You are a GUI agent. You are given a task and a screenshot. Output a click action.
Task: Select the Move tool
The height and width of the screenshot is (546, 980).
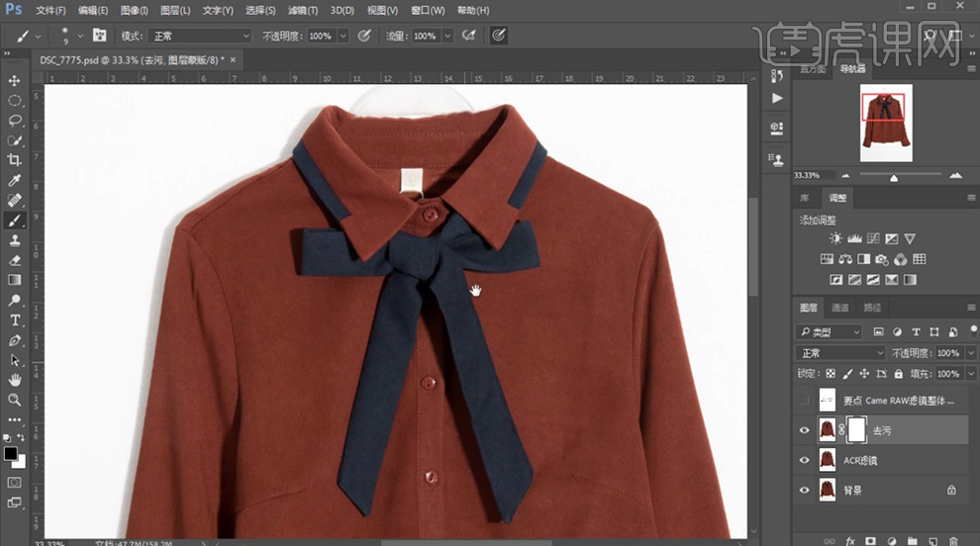15,80
